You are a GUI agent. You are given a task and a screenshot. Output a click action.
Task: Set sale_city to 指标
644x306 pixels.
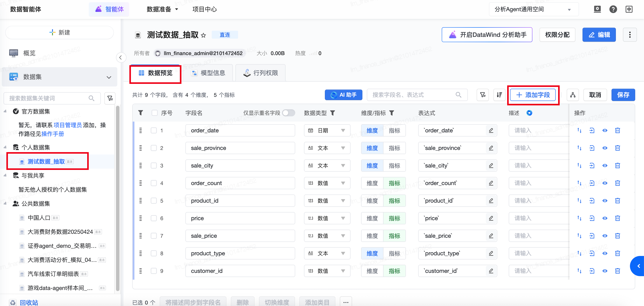pyautogui.click(x=394, y=165)
